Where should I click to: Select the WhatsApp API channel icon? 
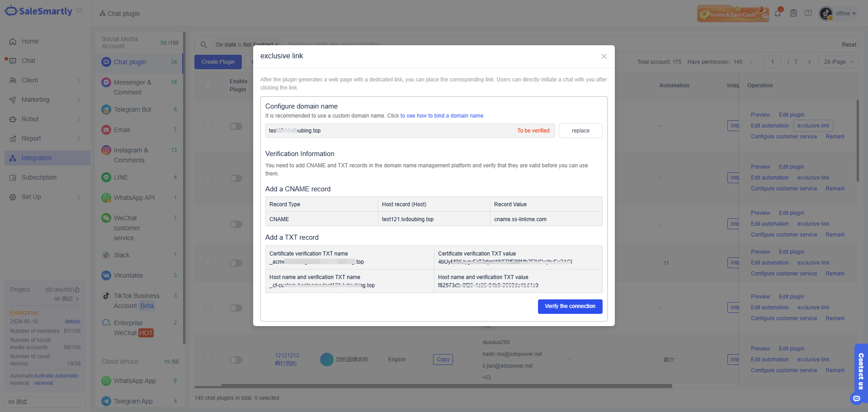click(x=106, y=198)
